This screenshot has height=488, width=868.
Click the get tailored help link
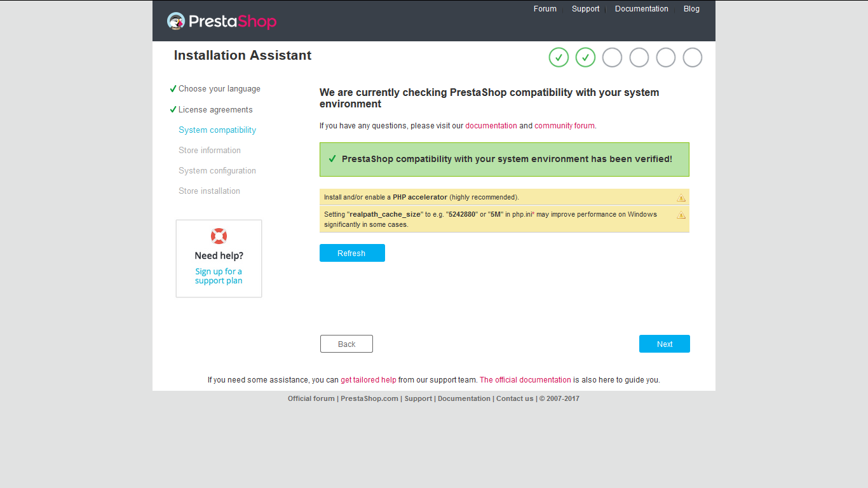(369, 380)
